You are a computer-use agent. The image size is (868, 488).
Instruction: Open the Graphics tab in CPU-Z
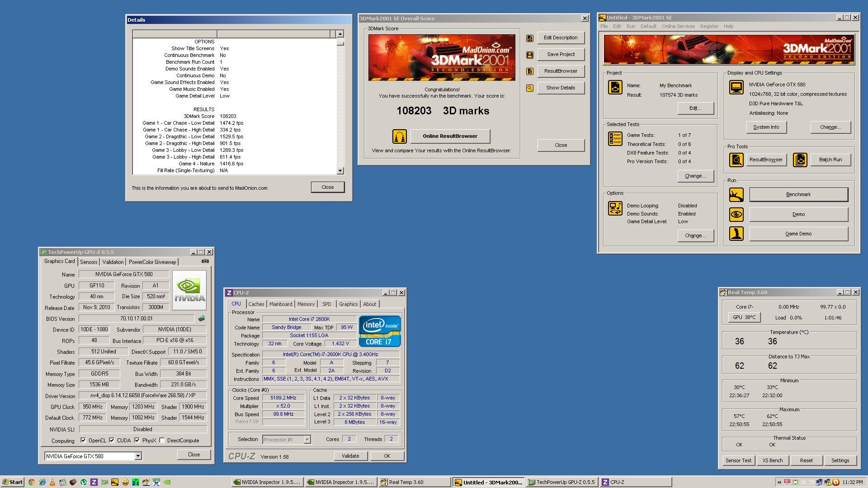coord(348,304)
